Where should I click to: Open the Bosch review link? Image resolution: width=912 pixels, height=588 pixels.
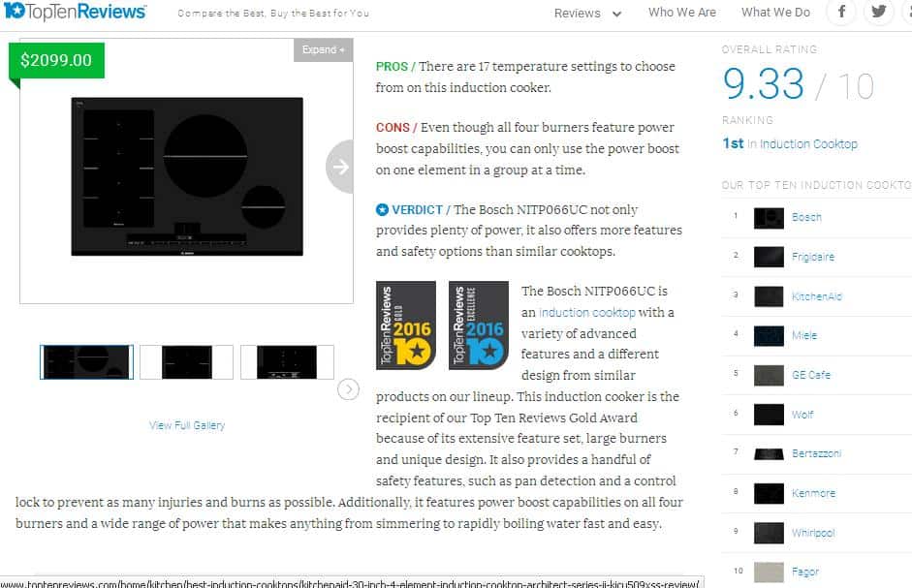pyautogui.click(x=806, y=217)
